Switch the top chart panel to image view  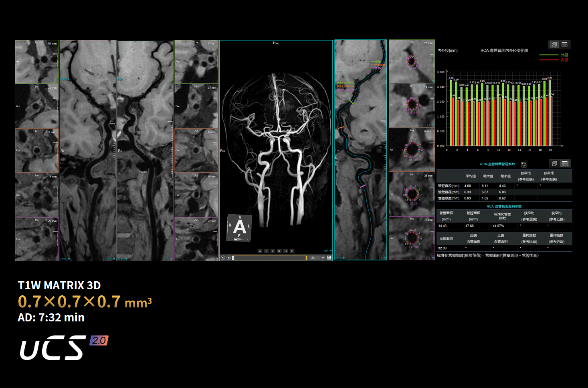click(554, 45)
